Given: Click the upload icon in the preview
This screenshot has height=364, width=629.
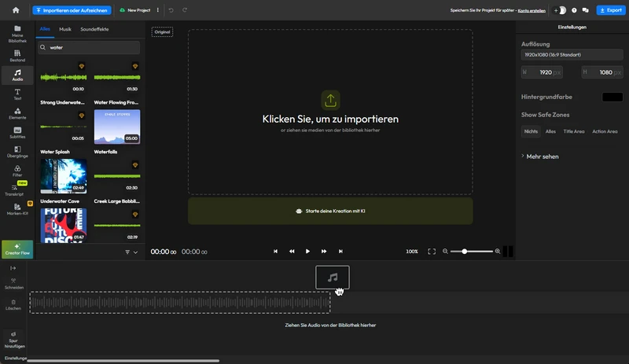Looking at the screenshot, I should (x=330, y=100).
